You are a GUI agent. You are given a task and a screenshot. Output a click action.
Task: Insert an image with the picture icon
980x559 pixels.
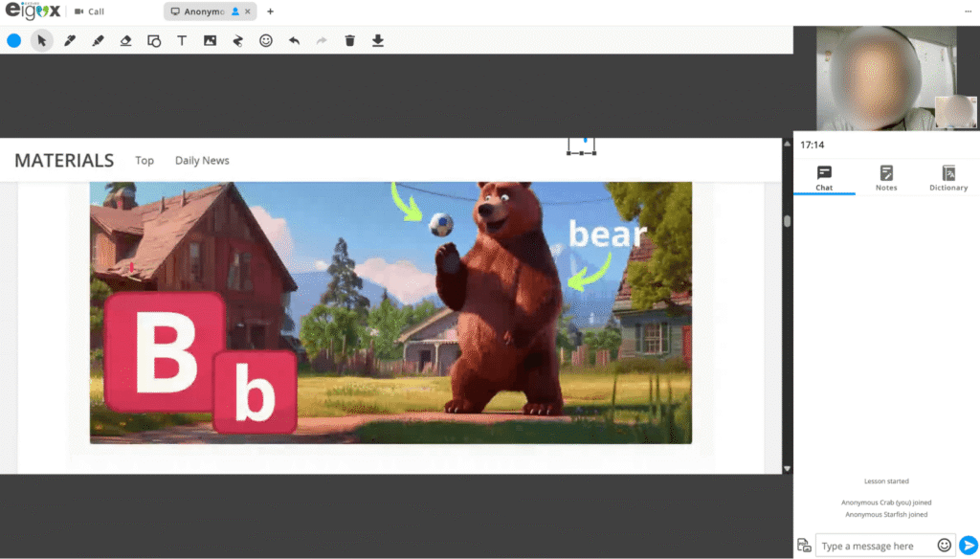click(x=210, y=40)
